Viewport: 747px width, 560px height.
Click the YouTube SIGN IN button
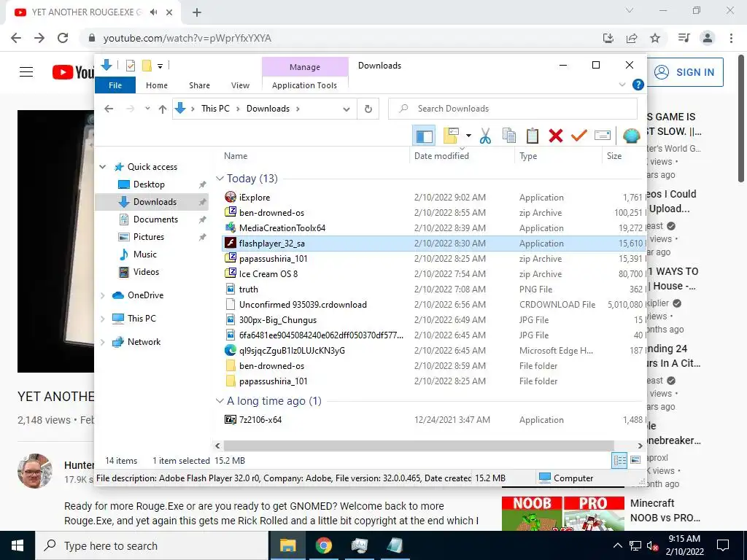pos(686,72)
